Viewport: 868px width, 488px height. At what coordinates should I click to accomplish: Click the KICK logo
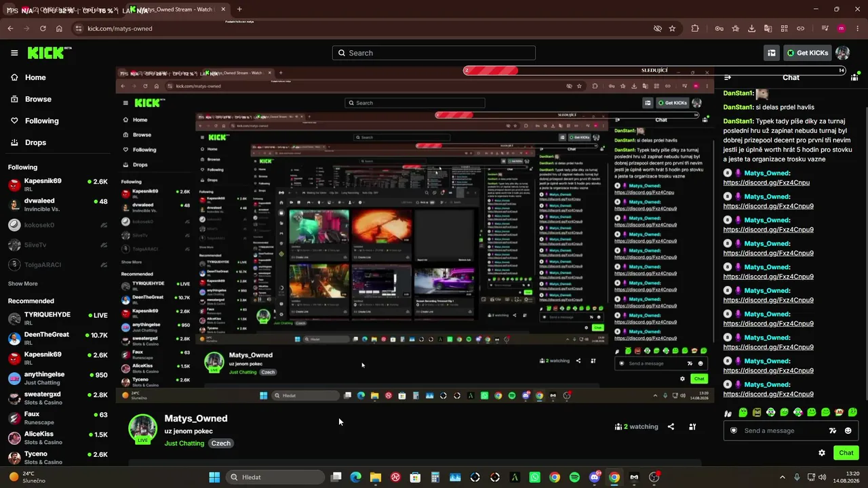[49, 53]
